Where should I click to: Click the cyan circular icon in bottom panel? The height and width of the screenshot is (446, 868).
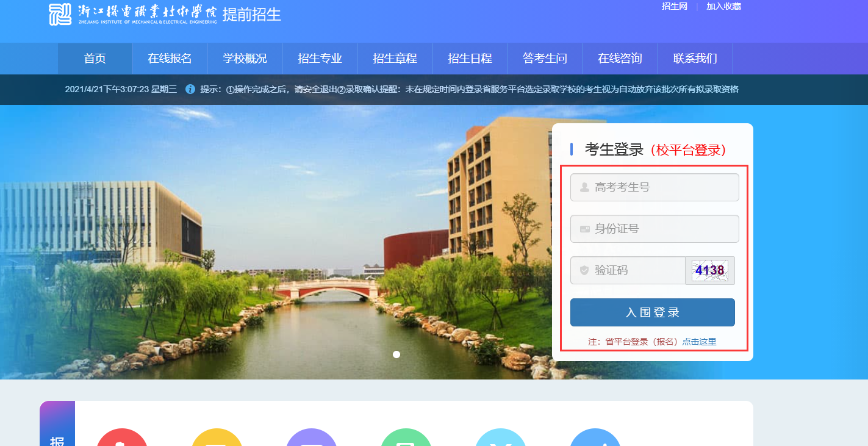point(500,437)
